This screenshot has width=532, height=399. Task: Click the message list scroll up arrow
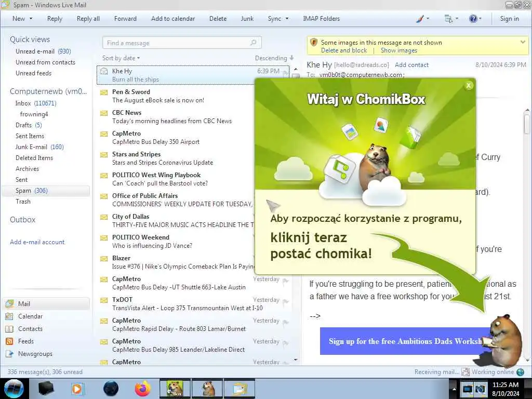(296, 69)
